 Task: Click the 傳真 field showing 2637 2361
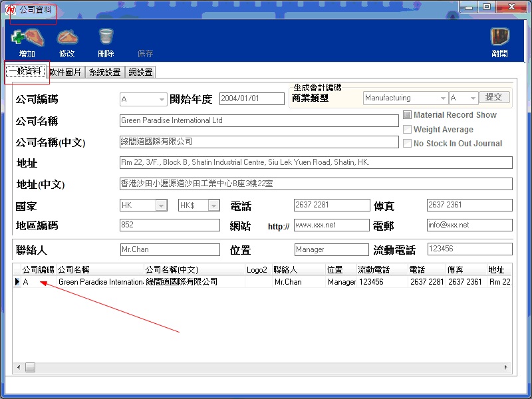[x=469, y=205]
